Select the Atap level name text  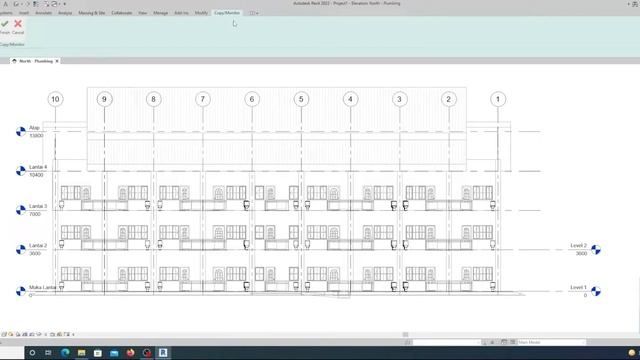pos(34,128)
